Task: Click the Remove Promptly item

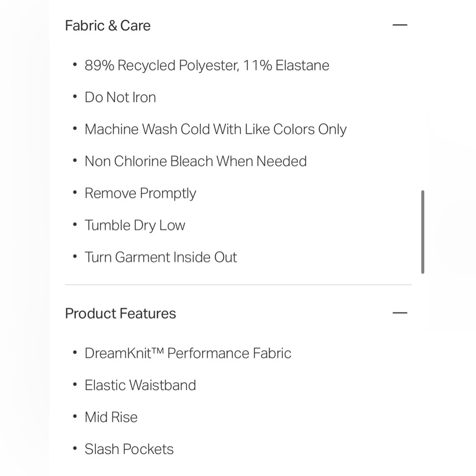Action: pos(140,194)
